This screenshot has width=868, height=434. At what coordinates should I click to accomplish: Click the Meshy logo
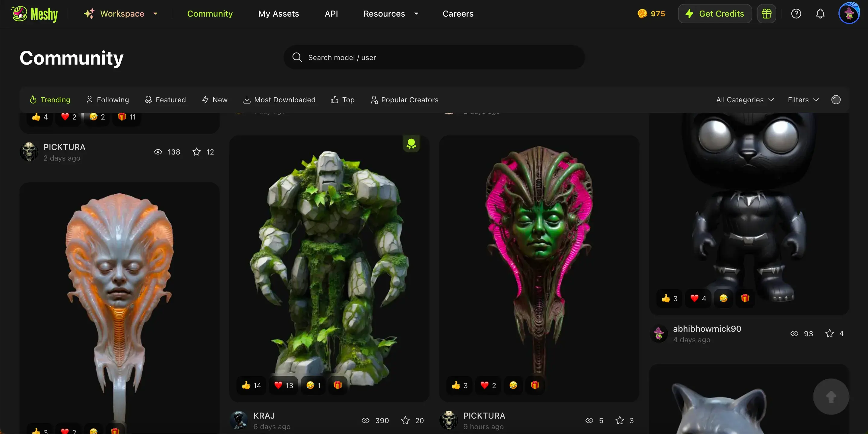point(35,14)
